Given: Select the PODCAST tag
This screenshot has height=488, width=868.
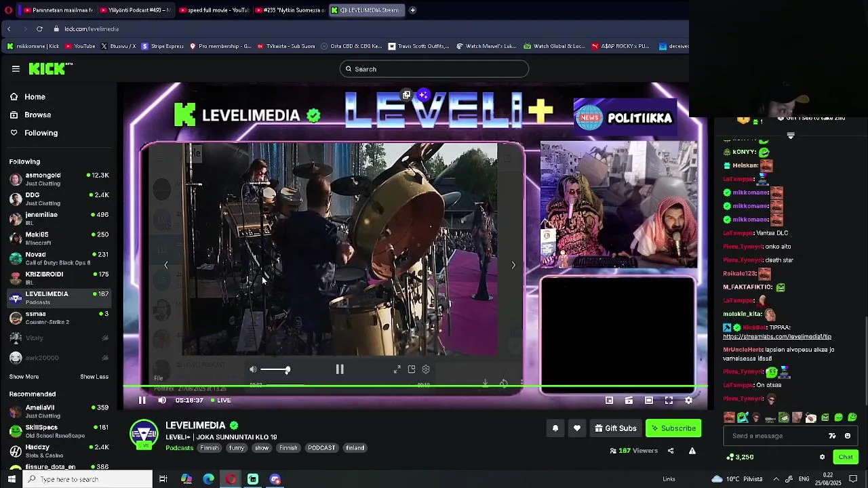Looking at the screenshot, I should tap(321, 448).
